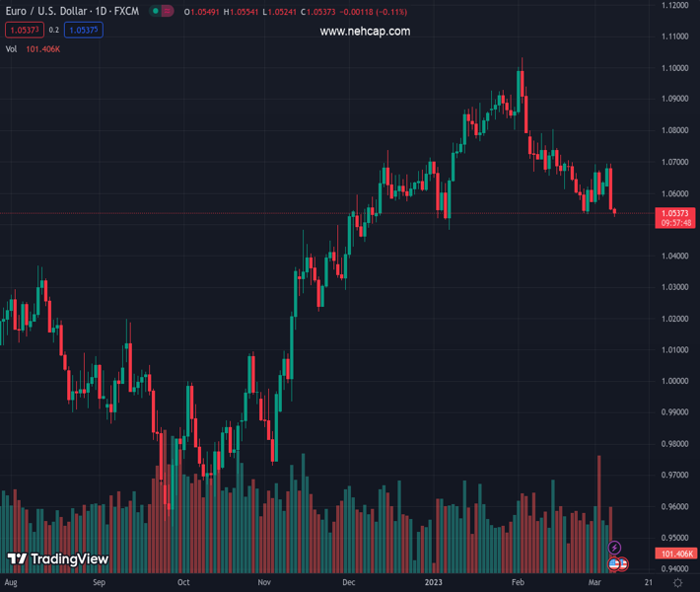Open chart settings gear icon
Image resolution: width=700 pixels, height=592 pixels.
pos(677,582)
